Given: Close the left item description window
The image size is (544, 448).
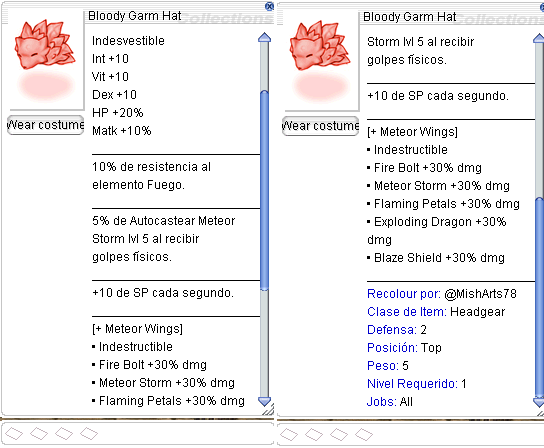Looking at the screenshot, I should coord(269,6).
